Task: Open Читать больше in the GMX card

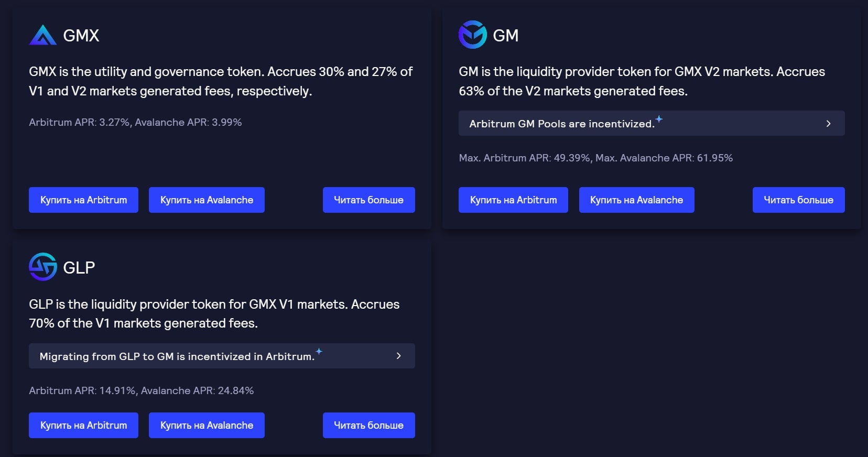Action: click(369, 200)
